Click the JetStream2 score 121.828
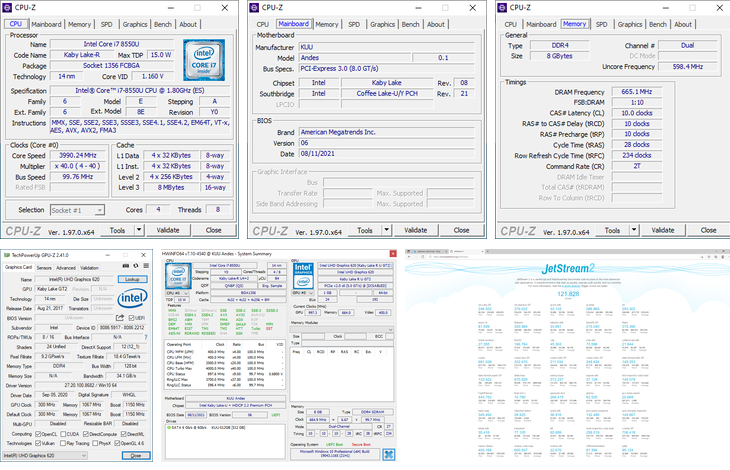 click(x=568, y=294)
